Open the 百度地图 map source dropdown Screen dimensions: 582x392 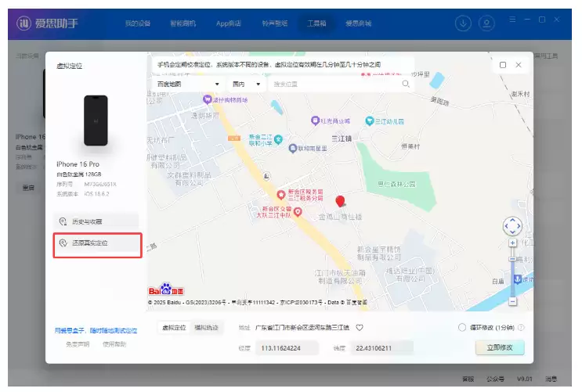tap(188, 85)
